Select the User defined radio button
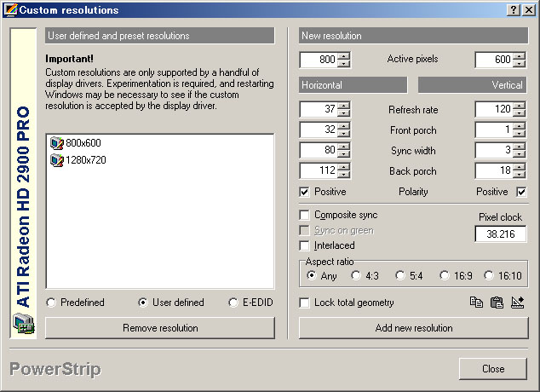540x392 pixels. coord(143,303)
